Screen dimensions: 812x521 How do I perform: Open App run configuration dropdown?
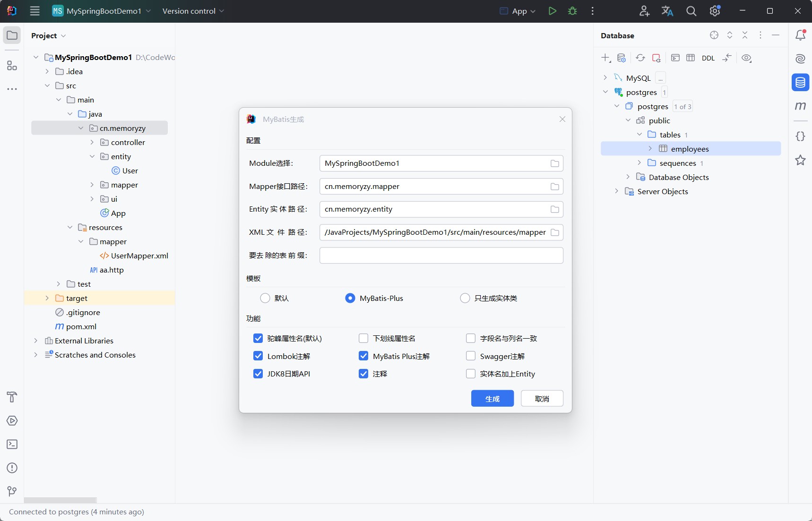click(x=518, y=11)
